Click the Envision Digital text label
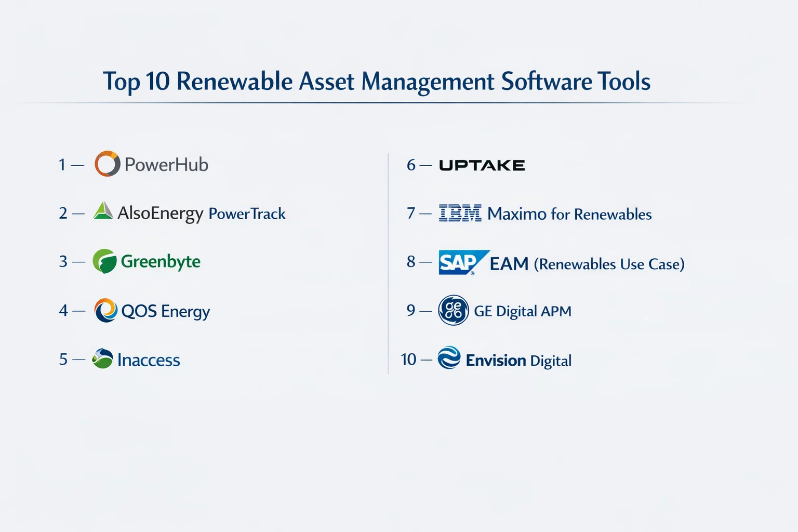This screenshot has height=532, width=798. click(518, 361)
